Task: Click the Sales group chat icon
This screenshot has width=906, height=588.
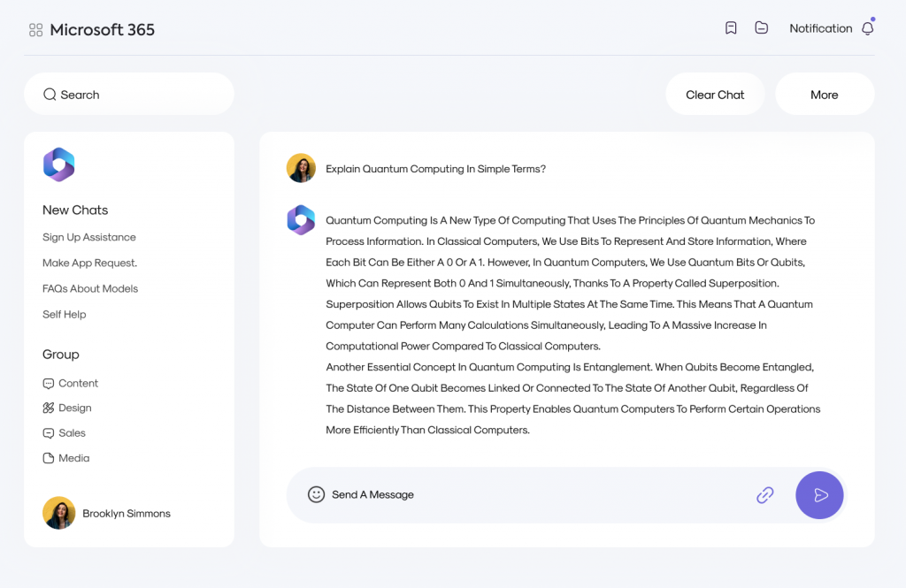Action: point(49,433)
